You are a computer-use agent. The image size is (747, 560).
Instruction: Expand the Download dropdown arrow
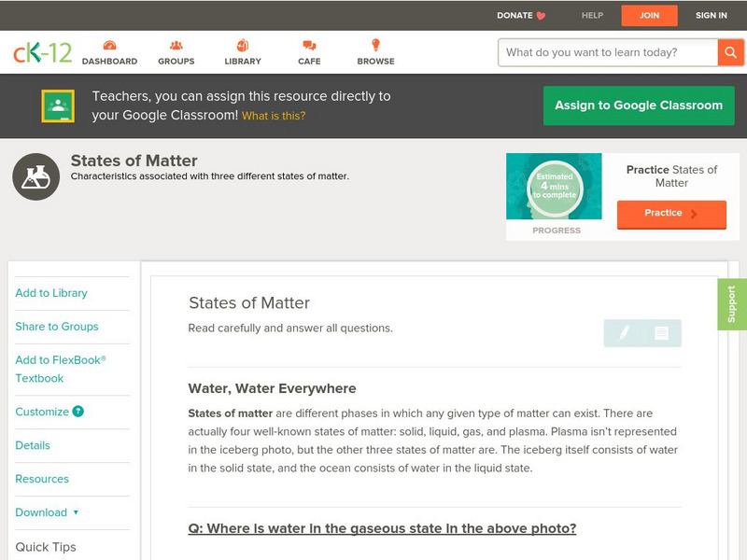click(76, 512)
